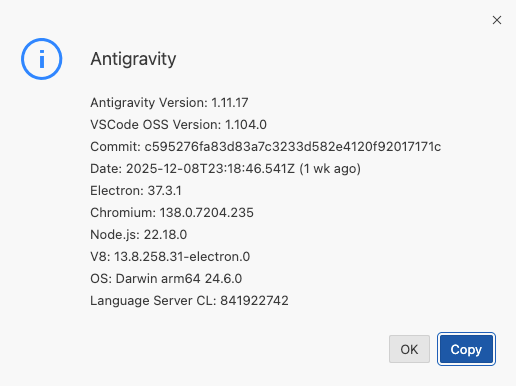Copy the version details to clipboard
This screenshot has width=516, height=386.
click(466, 349)
